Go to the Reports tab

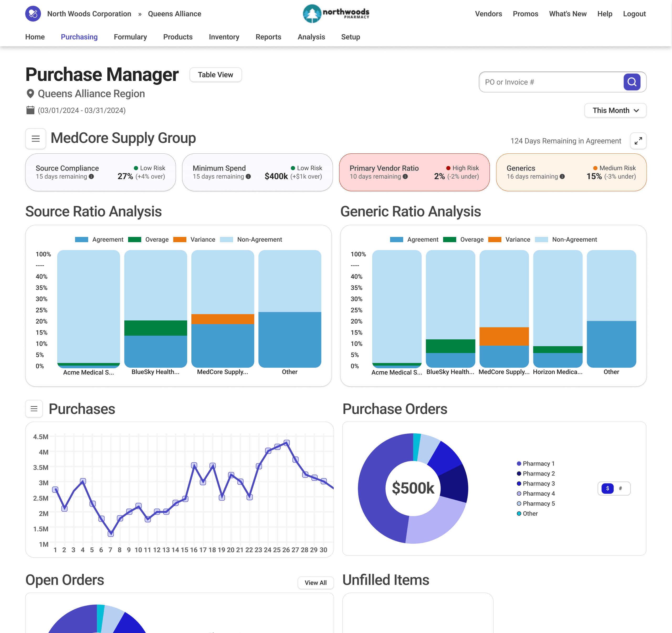pos(268,37)
